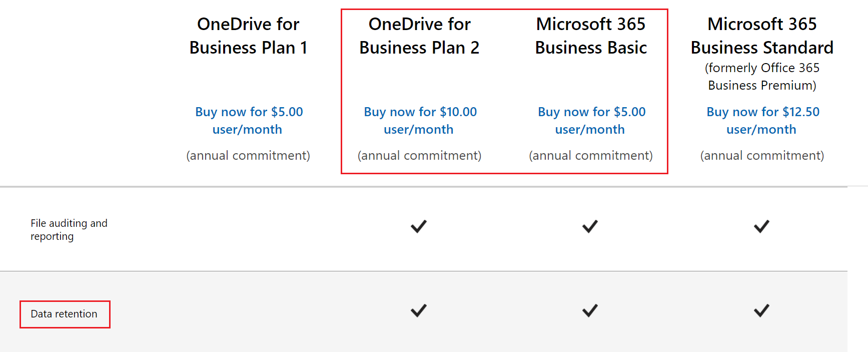Click annual commitment text under Business Plan 1

[x=248, y=156]
